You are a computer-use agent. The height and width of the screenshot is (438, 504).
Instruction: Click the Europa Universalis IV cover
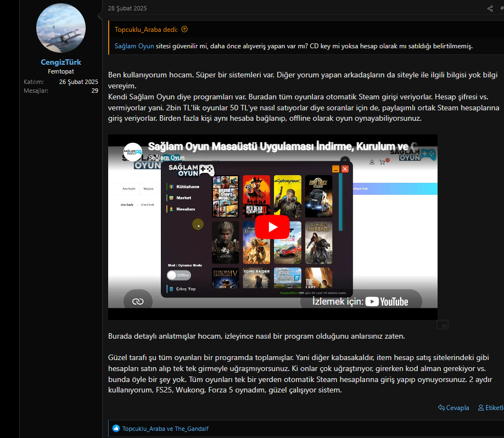225,278
